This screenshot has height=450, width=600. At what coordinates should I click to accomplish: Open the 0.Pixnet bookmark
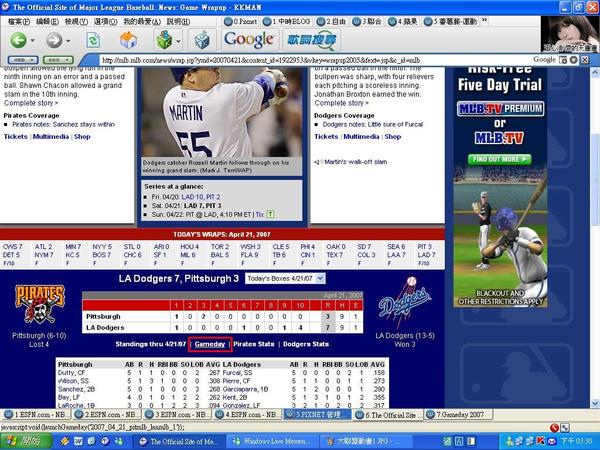tap(240, 21)
